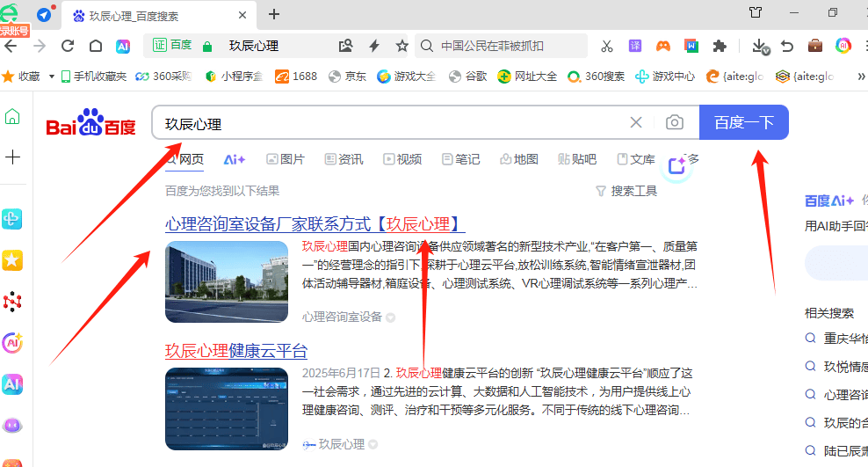
Task: Expand the 收藏 bookmarks dropdown arrow
Action: (52, 77)
